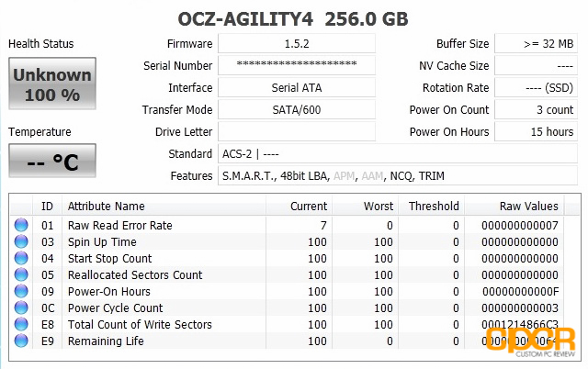Click the Firmware field showing 1.5.2

(x=297, y=44)
